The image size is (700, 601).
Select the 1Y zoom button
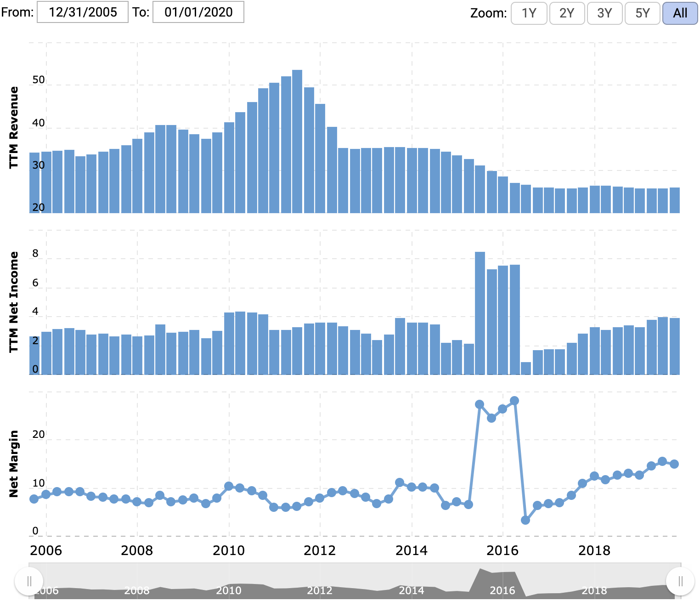tap(529, 13)
